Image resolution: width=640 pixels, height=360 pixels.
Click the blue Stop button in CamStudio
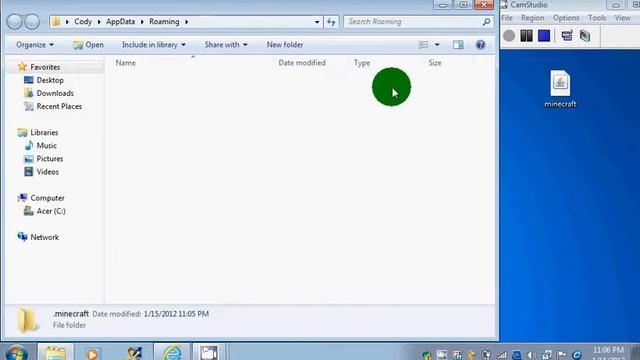(544, 36)
